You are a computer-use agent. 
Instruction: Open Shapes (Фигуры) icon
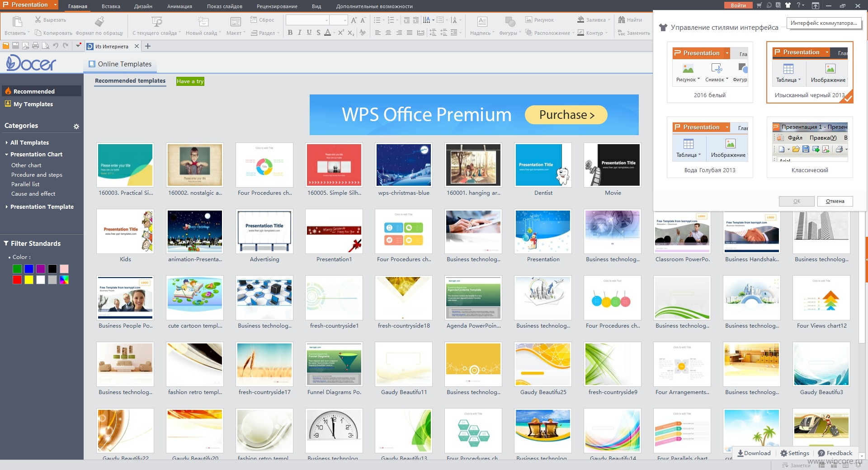[510, 22]
